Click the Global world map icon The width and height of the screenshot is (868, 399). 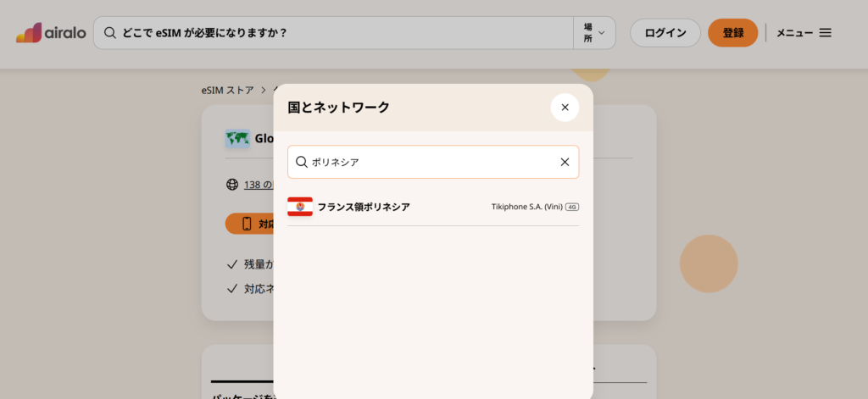237,139
